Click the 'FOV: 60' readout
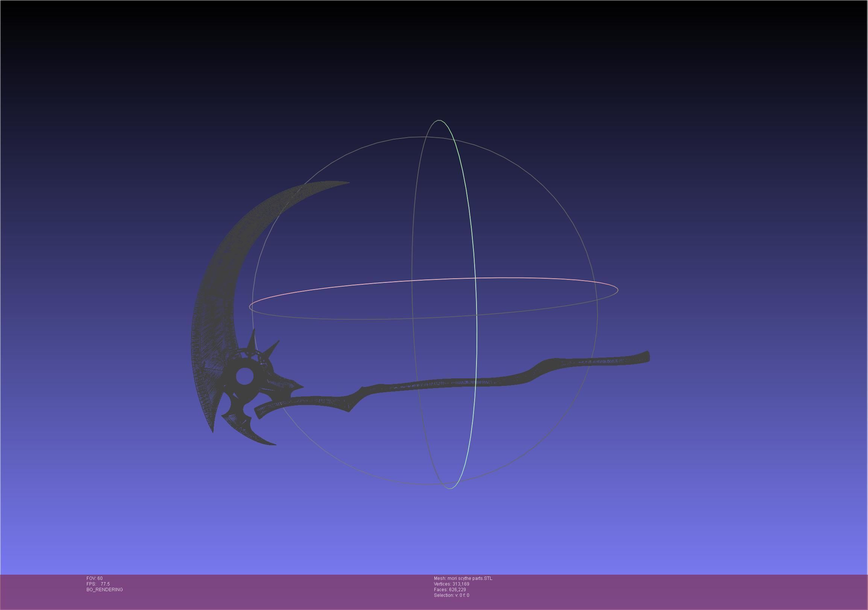 coord(94,578)
